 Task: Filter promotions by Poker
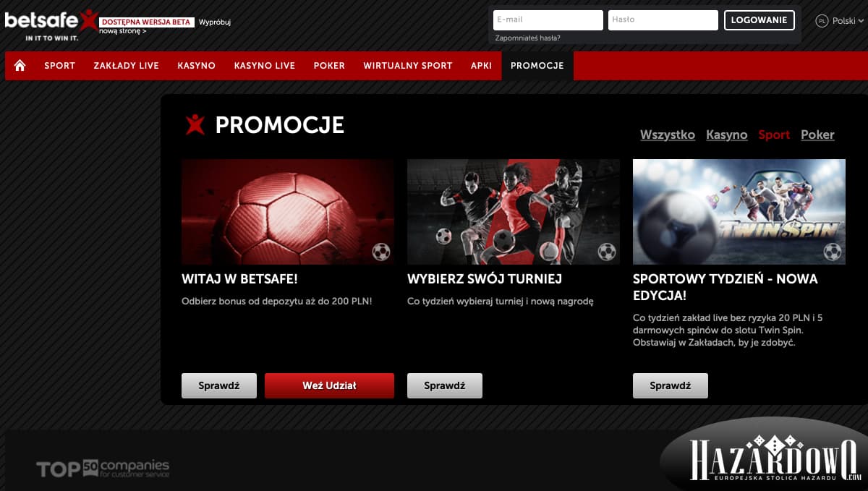tap(817, 135)
